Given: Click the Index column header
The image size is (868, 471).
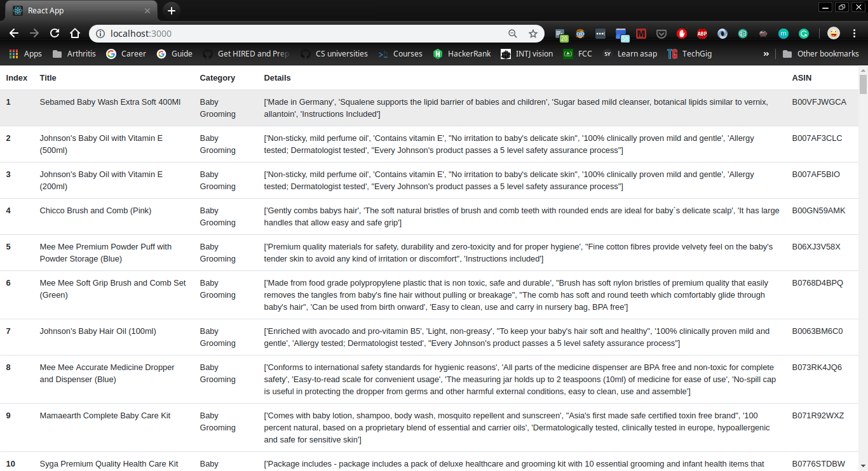Looking at the screenshot, I should coord(17,78).
